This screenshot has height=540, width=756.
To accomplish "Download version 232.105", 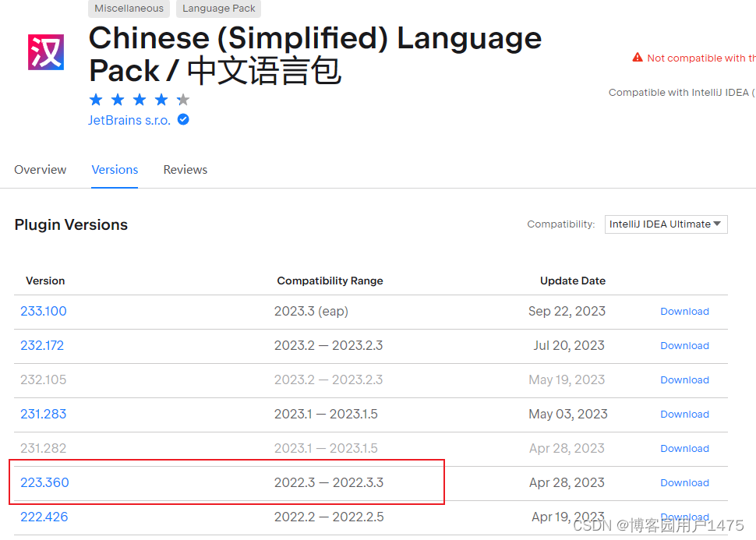I will point(684,380).
